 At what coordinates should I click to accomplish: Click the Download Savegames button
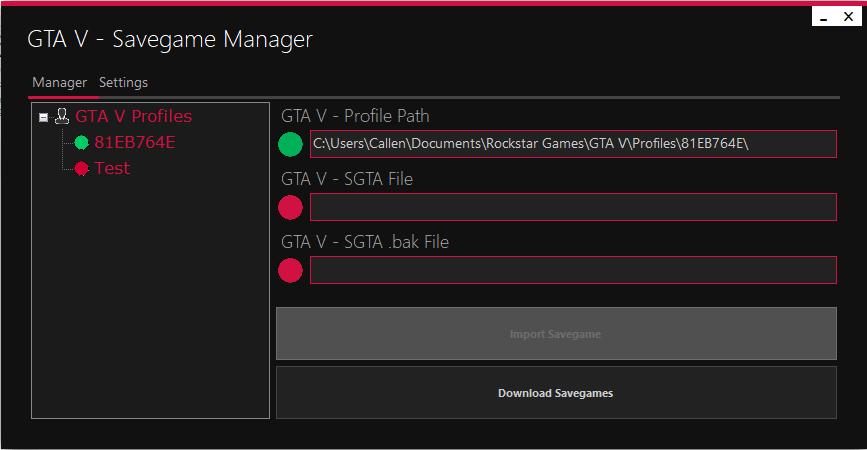pyautogui.click(x=555, y=393)
